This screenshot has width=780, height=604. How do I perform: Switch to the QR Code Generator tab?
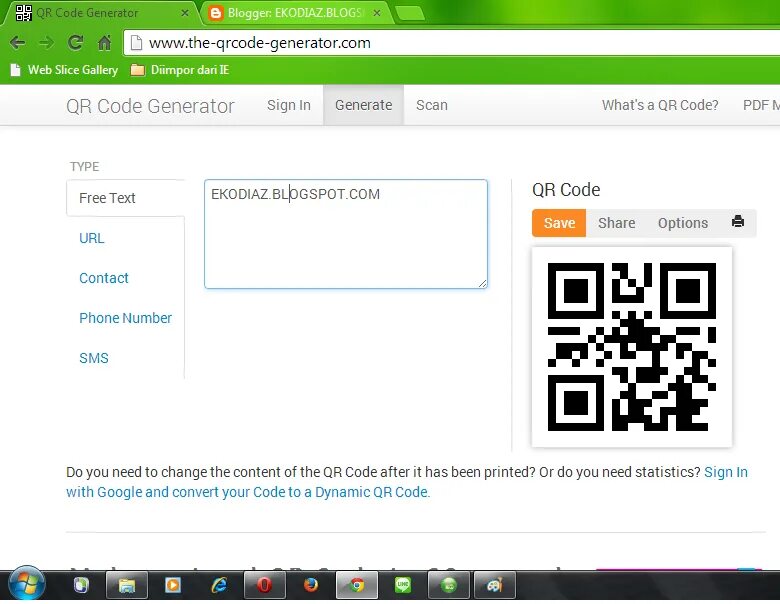pos(102,13)
